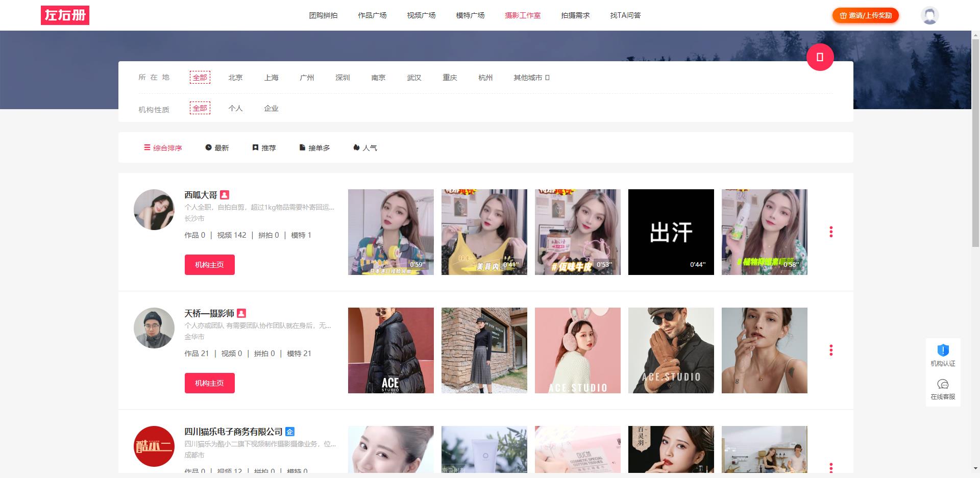Sort by 最新
980x478 pixels.
(217, 148)
